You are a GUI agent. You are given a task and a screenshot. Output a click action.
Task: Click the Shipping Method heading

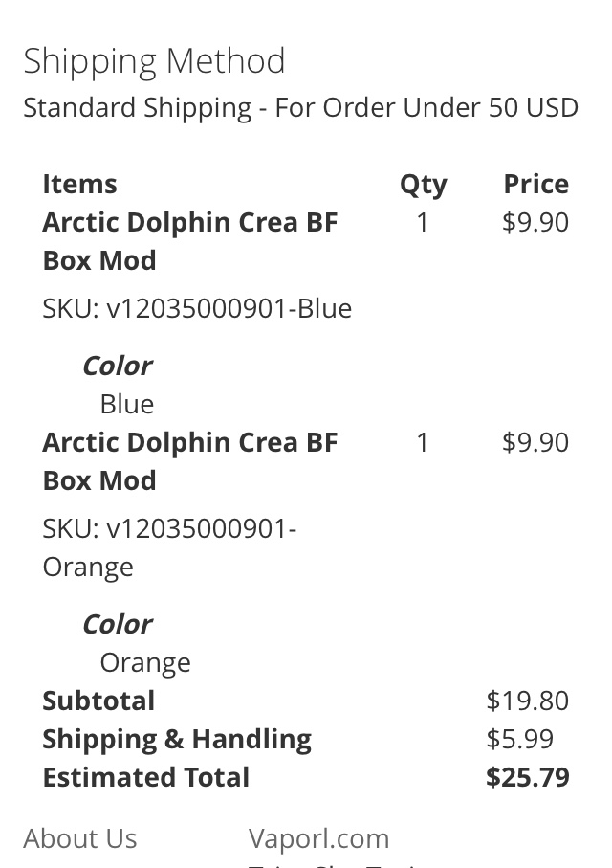pos(154,60)
